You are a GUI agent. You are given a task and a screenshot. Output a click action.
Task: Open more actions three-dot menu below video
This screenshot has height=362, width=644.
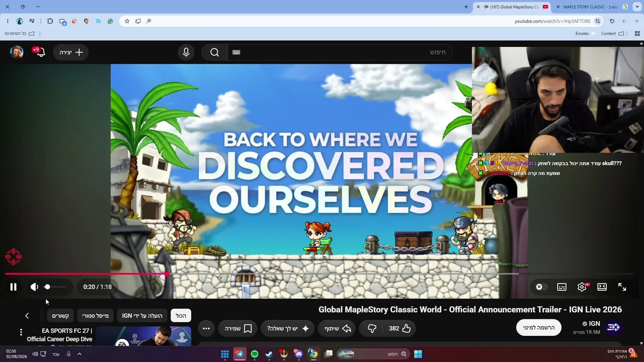click(x=206, y=328)
